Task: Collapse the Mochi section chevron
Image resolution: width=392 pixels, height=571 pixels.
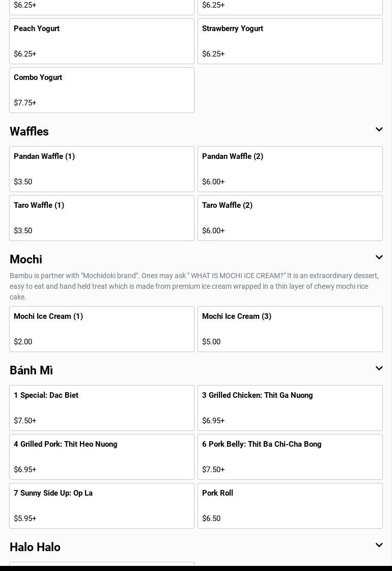Action: [x=379, y=258]
